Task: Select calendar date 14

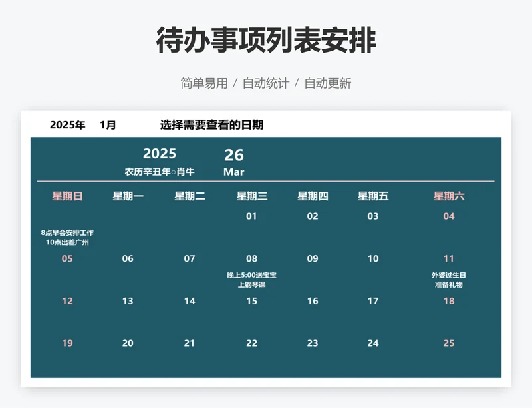Action: (x=190, y=301)
